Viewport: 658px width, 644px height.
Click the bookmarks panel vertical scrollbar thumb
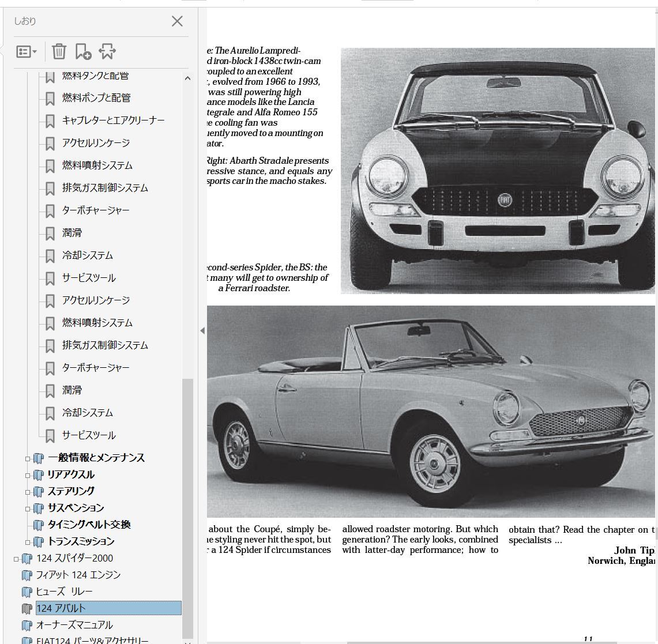point(187,508)
